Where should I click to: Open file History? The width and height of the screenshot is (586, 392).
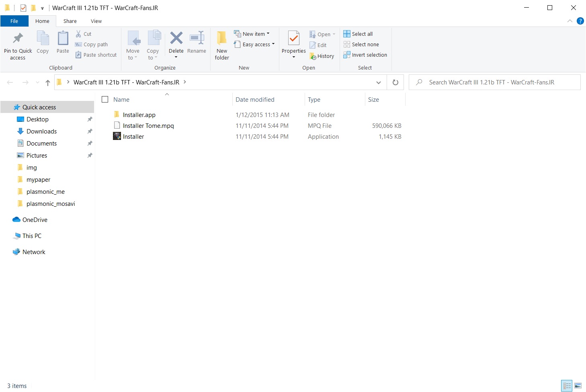[322, 56]
